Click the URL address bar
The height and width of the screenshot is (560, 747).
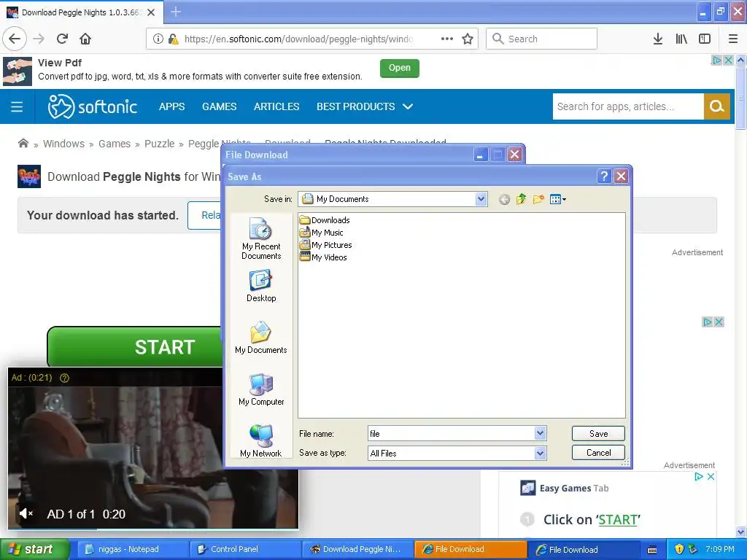coord(300,39)
